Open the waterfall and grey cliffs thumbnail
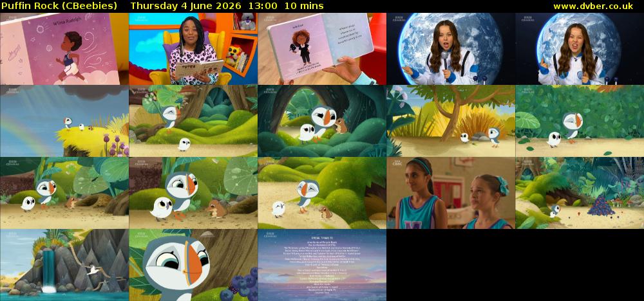Screen dimensions: 644x301 pyautogui.click(x=64, y=265)
